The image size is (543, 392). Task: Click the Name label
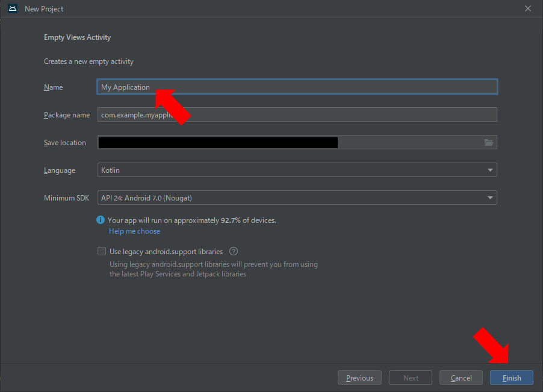pos(54,87)
